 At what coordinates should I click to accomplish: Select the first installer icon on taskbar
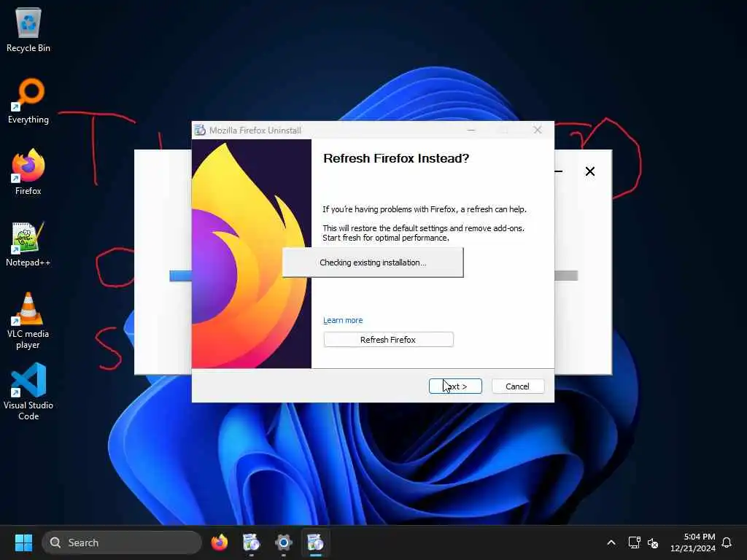(252, 542)
